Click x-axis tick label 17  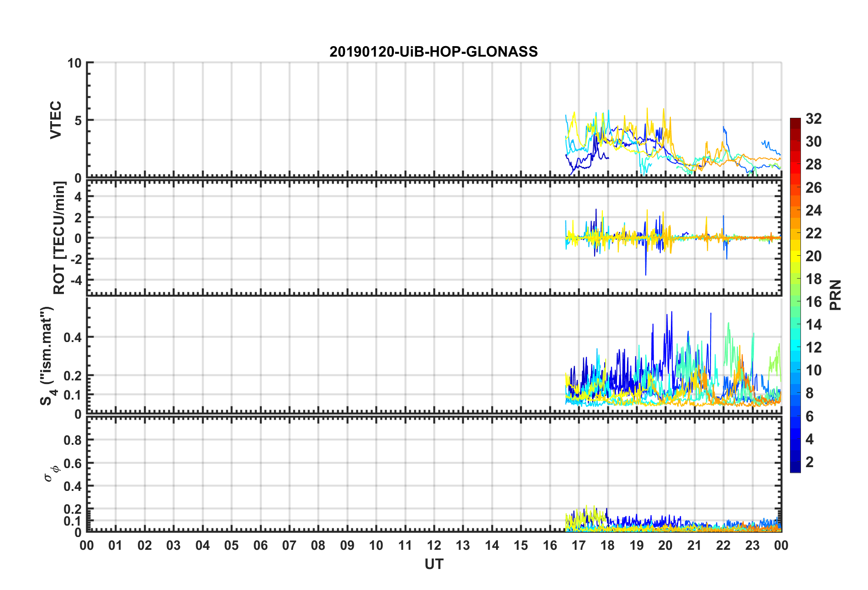(x=579, y=545)
